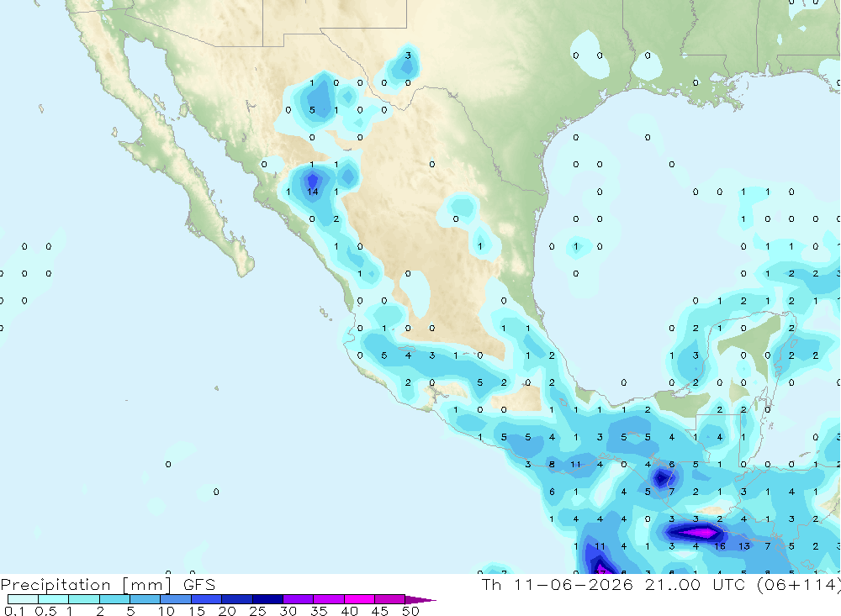
Task: Click the purple arrow tip above 50
Action: tap(420, 600)
